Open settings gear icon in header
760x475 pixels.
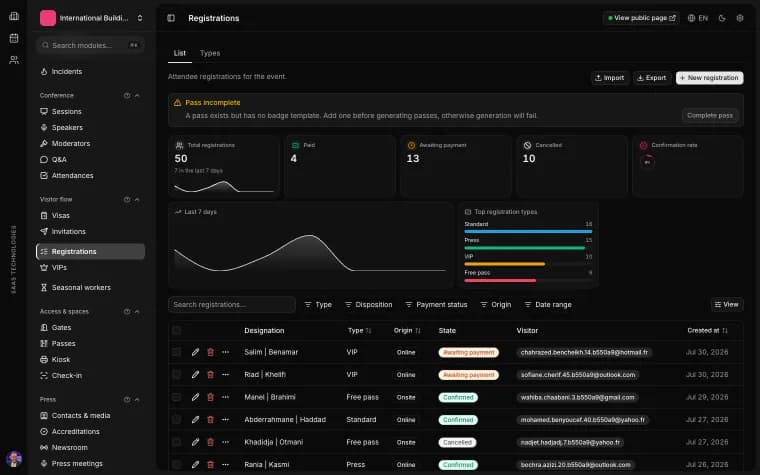tap(740, 18)
